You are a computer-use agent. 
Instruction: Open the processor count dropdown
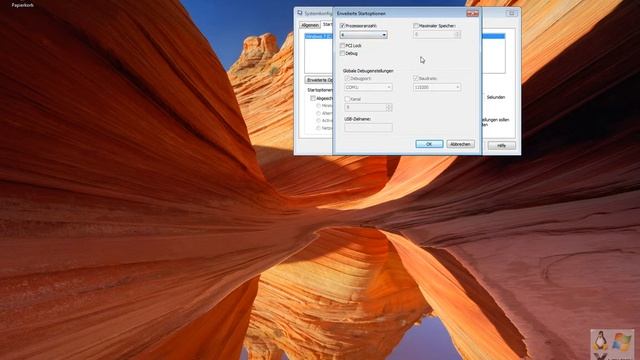point(363,35)
